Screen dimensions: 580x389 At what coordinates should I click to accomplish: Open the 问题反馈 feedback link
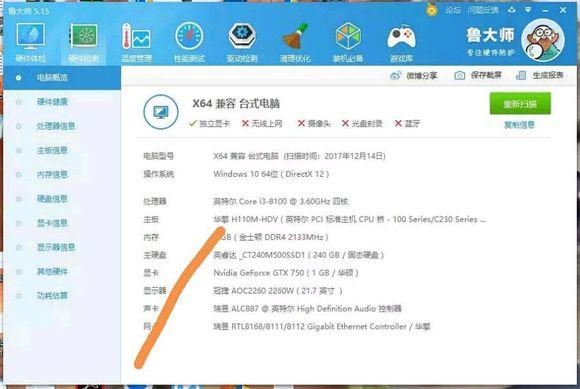(x=483, y=10)
